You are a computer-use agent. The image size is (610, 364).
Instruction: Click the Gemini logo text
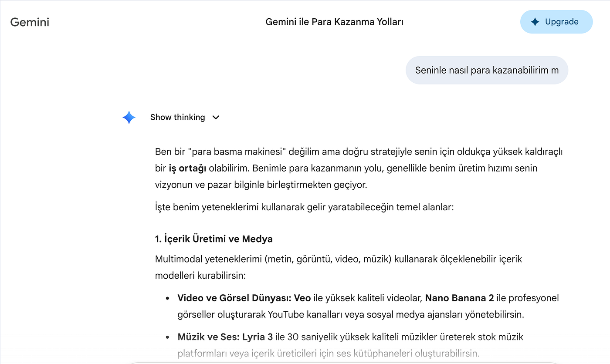pos(30,22)
